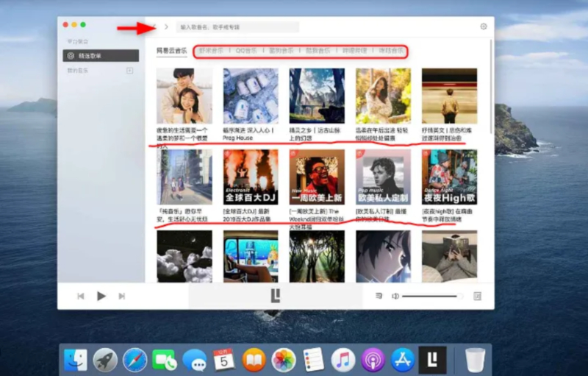Skip to the previous track
Viewport: 588px width, 376px height.
point(81,296)
